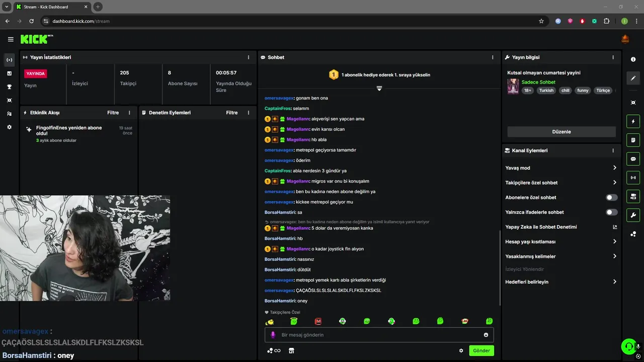
Task: Click the Kick logo in the header
Action: coord(37,39)
